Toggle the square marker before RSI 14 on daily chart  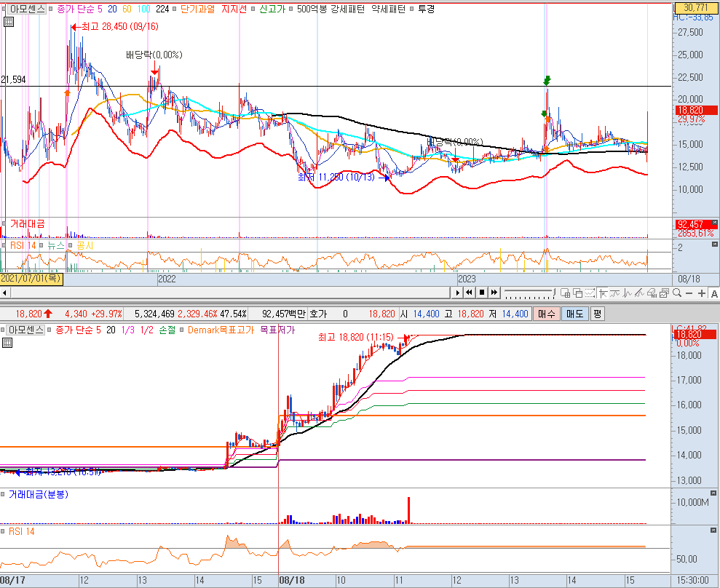(4, 245)
